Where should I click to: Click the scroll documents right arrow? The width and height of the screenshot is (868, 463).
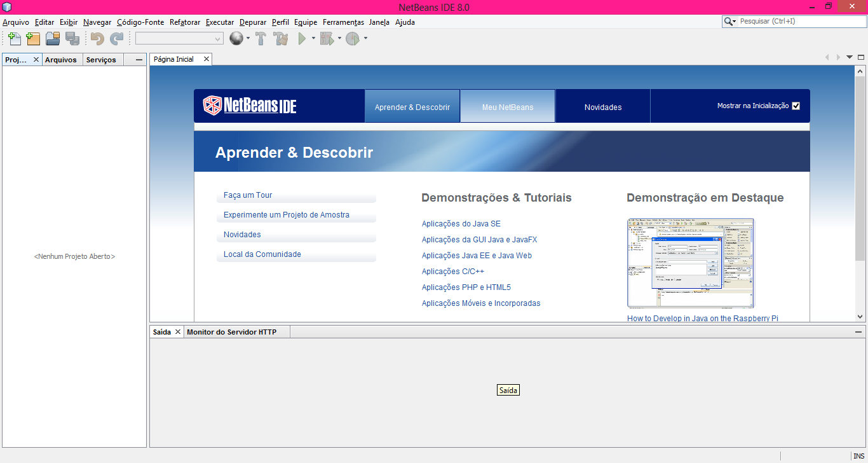838,57
